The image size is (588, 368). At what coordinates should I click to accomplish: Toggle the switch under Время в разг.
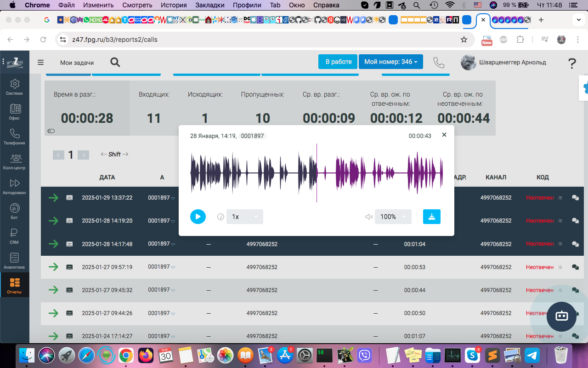(51, 131)
